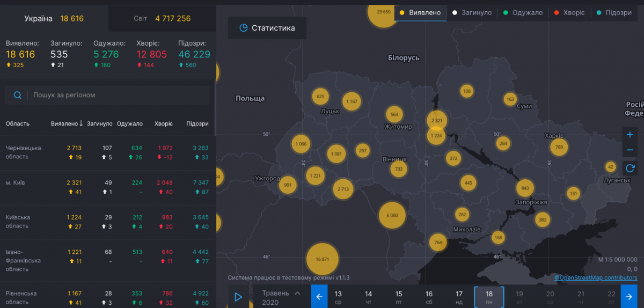This screenshot has width=644, height=308.
Task: Select date 15 пт on timeline
Action: [399, 297]
